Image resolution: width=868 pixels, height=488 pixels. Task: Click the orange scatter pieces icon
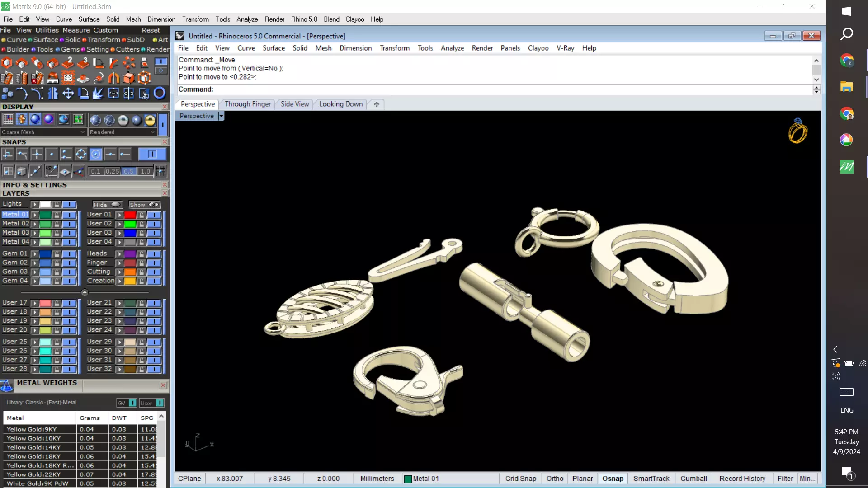pos(129,63)
